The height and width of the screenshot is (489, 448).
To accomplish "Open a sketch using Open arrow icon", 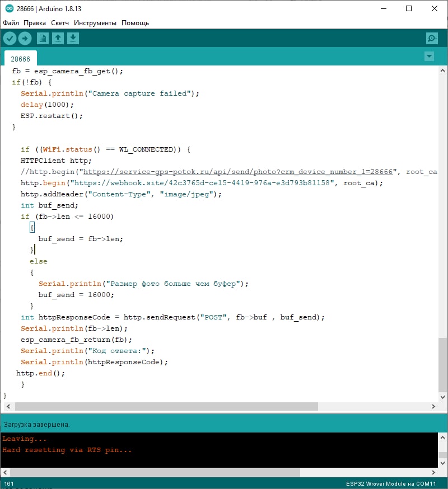I will (x=58, y=39).
